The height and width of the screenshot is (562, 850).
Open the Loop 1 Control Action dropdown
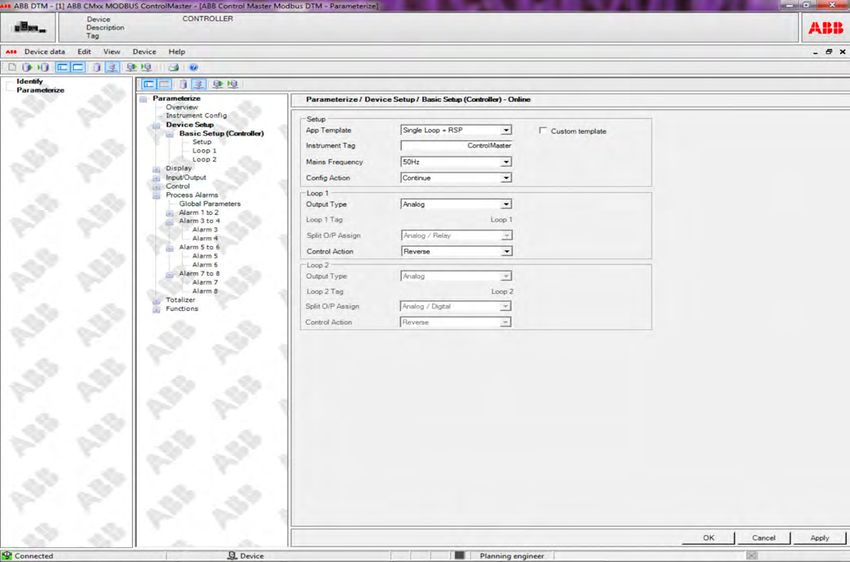pyautogui.click(x=506, y=252)
